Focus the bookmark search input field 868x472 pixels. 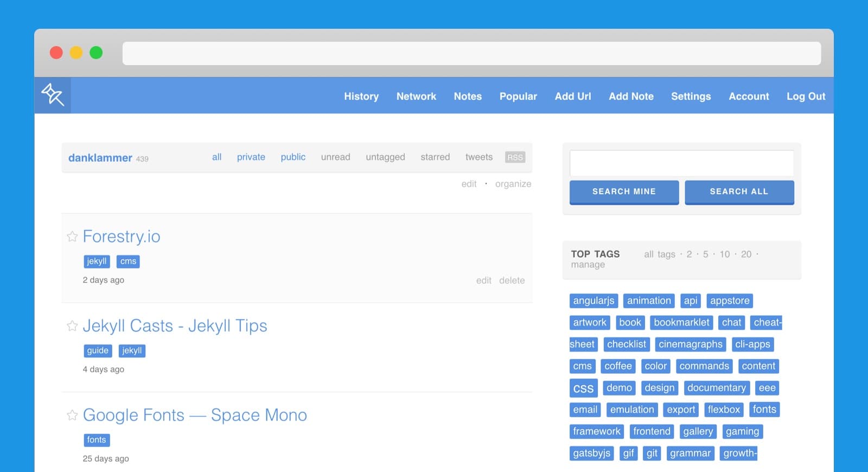(x=681, y=163)
